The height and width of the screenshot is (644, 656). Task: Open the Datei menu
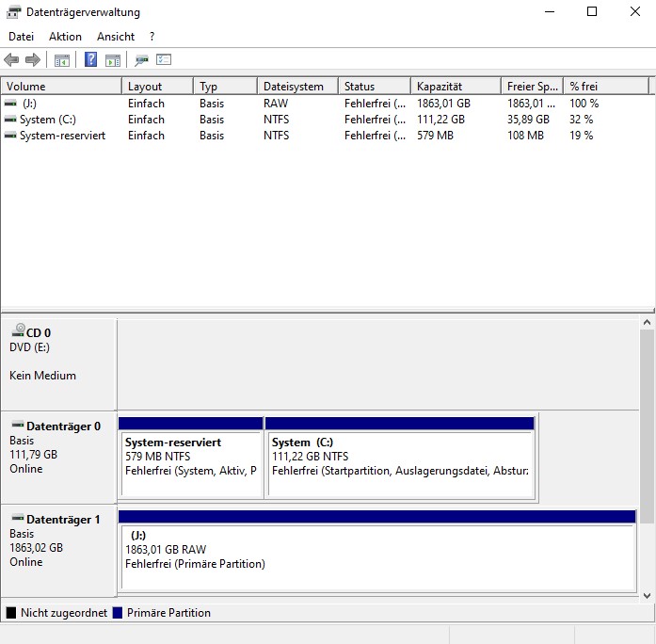click(21, 37)
